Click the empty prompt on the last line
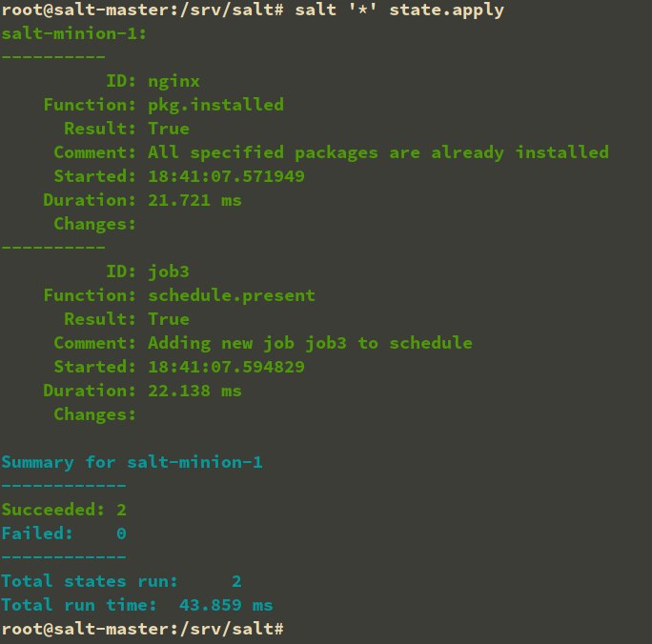Screen dimensions: 652x644 click(x=294, y=629)
